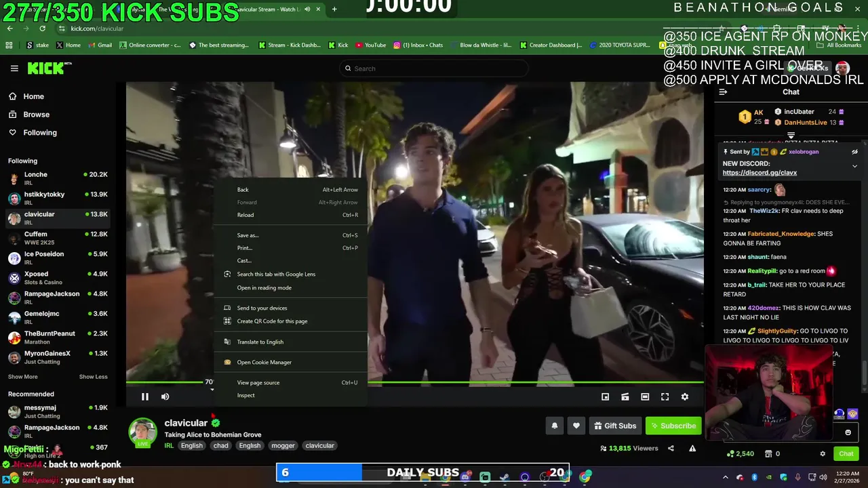Click the Chrome icon in taskbar
Image resolution: width=868 pixels, height=488 pixels.
(x=585, y=477)
